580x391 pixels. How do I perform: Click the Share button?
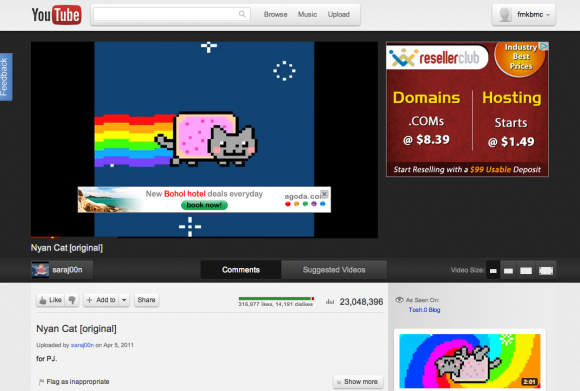pyautogui.click(x=146, y=300)
